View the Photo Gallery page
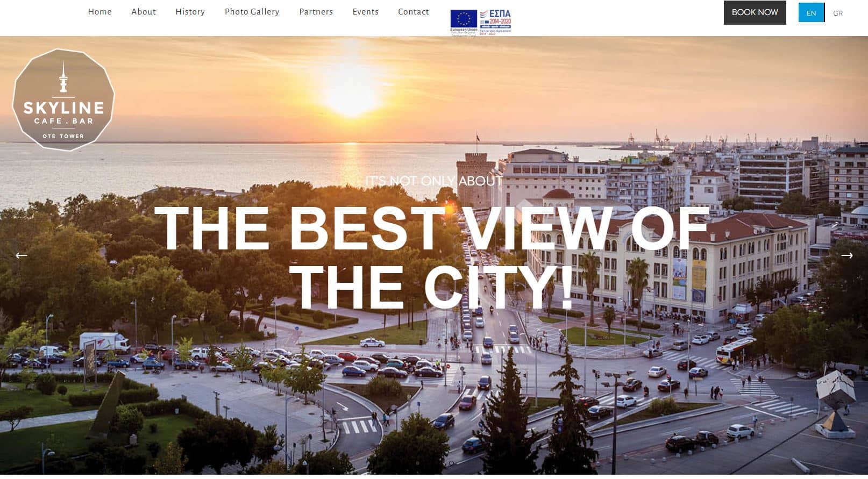868x479 pixels. 252,12
